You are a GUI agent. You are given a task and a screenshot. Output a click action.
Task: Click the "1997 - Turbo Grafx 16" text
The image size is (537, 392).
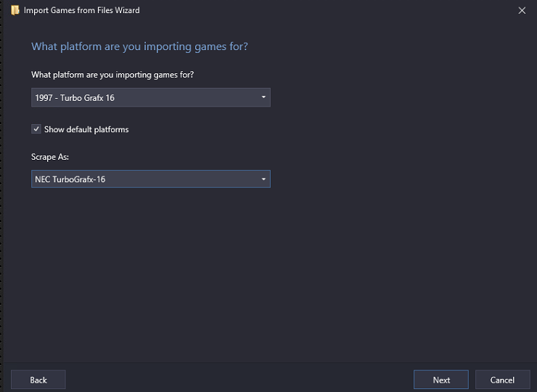pos(75,98)
